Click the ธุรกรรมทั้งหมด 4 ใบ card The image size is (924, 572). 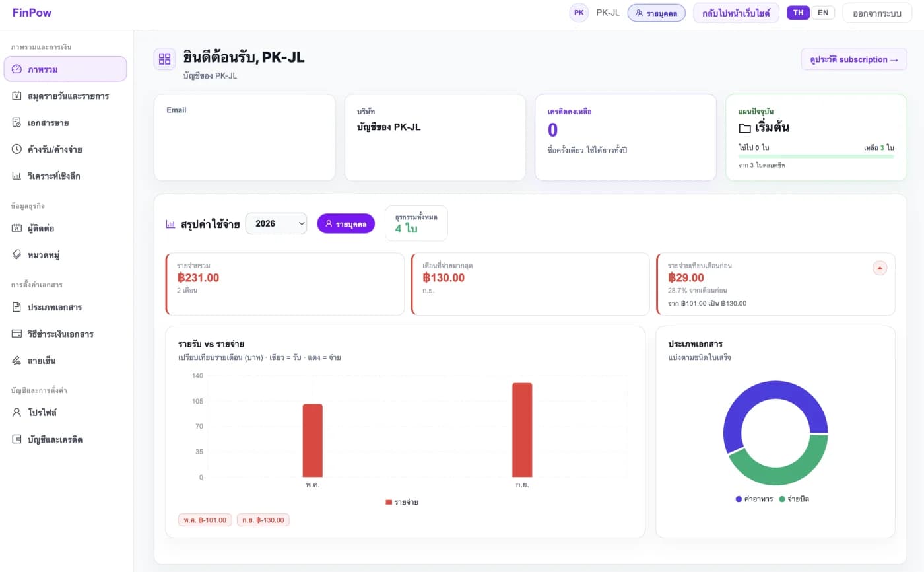tap(416, 223)
